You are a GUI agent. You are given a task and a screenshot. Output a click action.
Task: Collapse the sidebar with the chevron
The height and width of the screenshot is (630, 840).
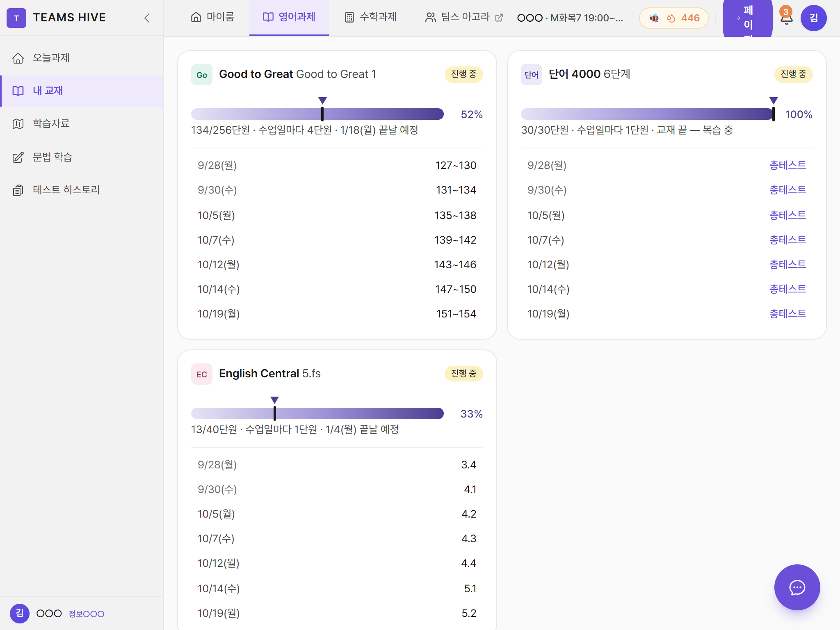pyautogui.click(x=147, y=18)
